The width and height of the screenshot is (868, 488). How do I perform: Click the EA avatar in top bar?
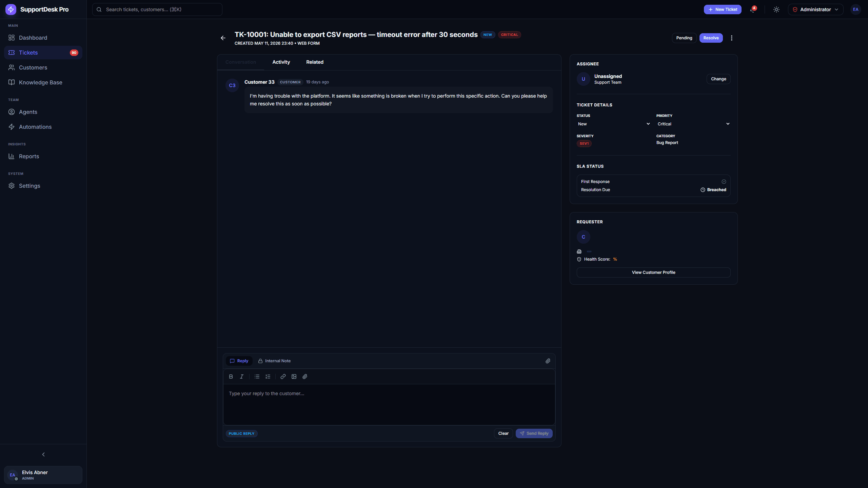tap(855, 9)
